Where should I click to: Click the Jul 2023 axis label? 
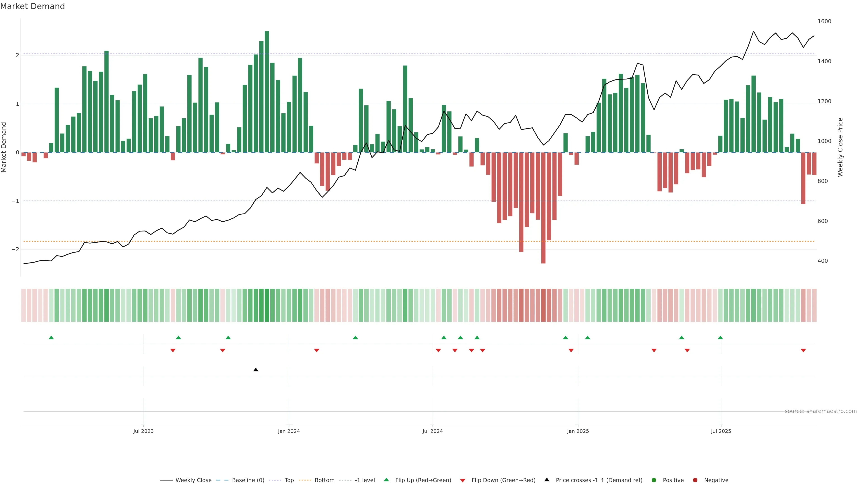click(144, 431)
